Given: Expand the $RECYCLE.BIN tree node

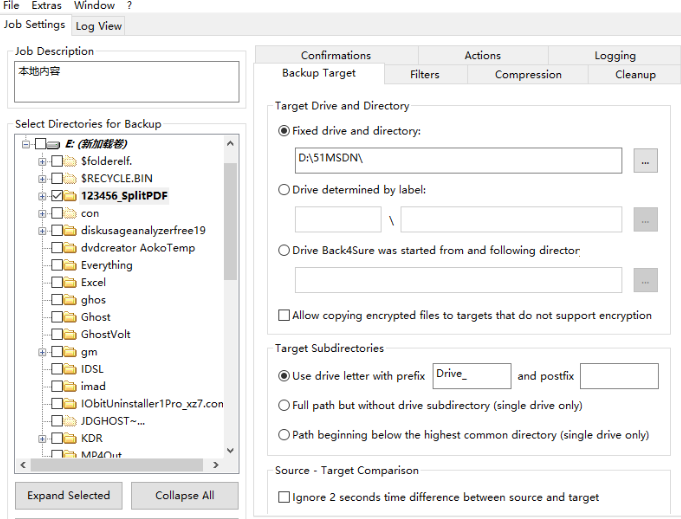Looking at the screenshot, I should pyautogui.click(x=42, y=179).
